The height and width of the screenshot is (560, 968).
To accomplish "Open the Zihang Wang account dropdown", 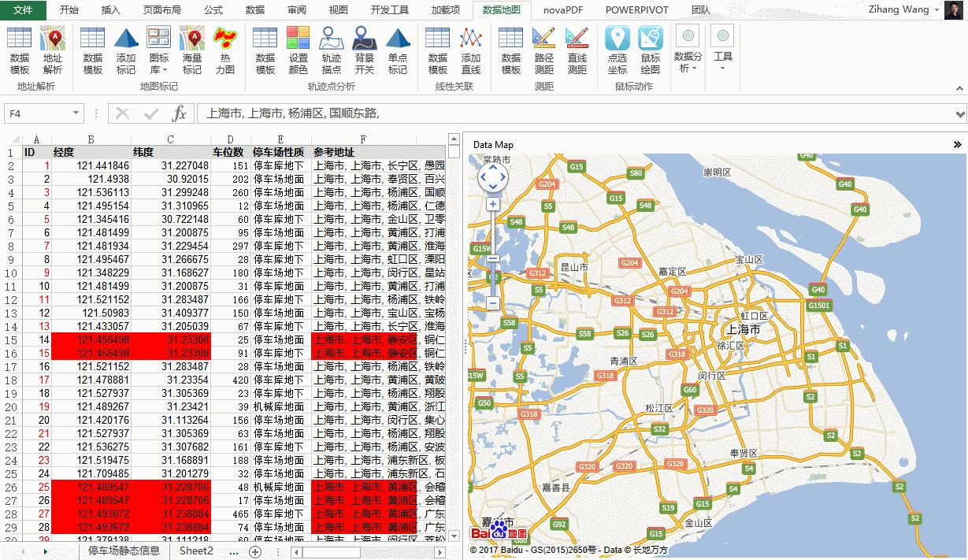I will click(x=936, y=9).
